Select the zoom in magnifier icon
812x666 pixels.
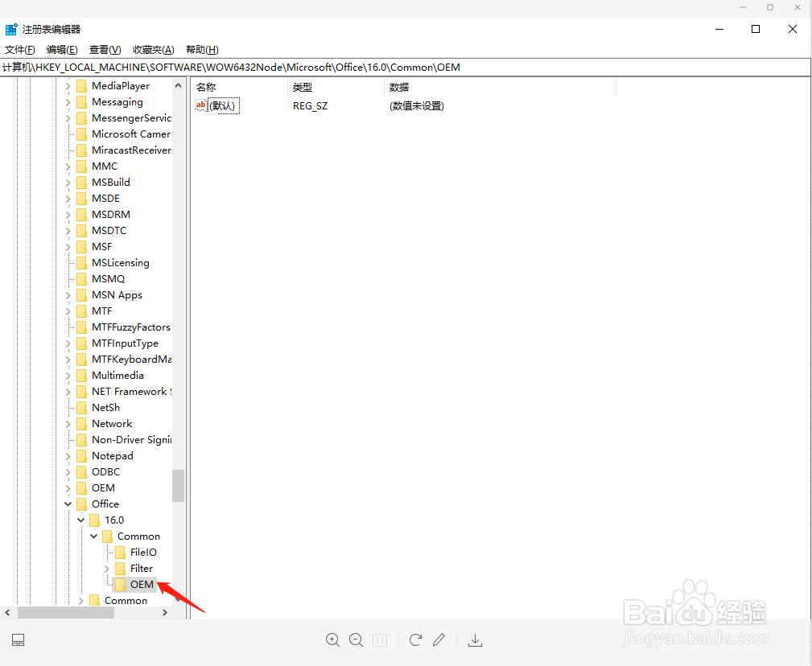tap(332, 639)
